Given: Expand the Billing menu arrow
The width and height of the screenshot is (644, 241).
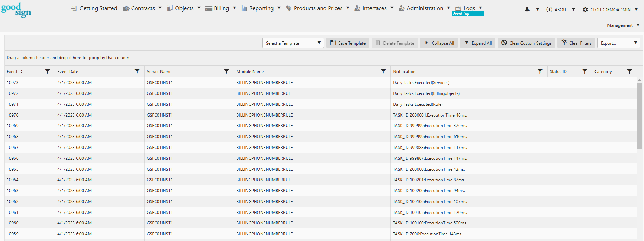Looking at the screenshot, I should 234,8.
